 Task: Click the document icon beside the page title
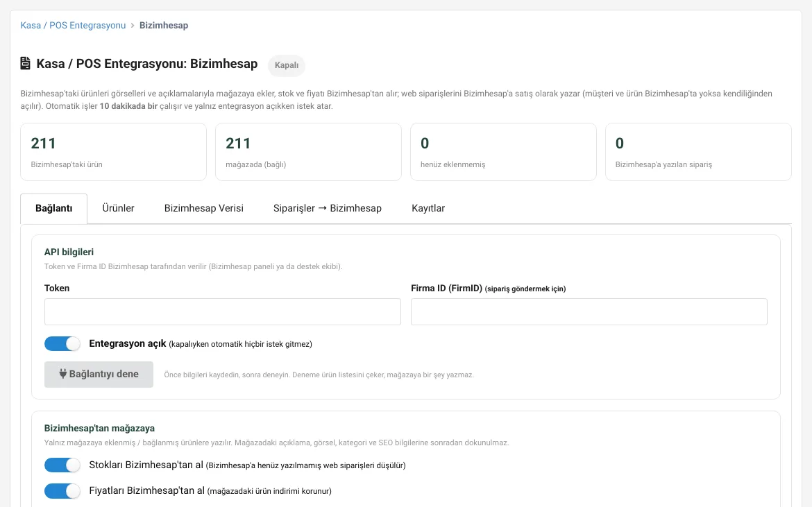[x=26, y=64]
